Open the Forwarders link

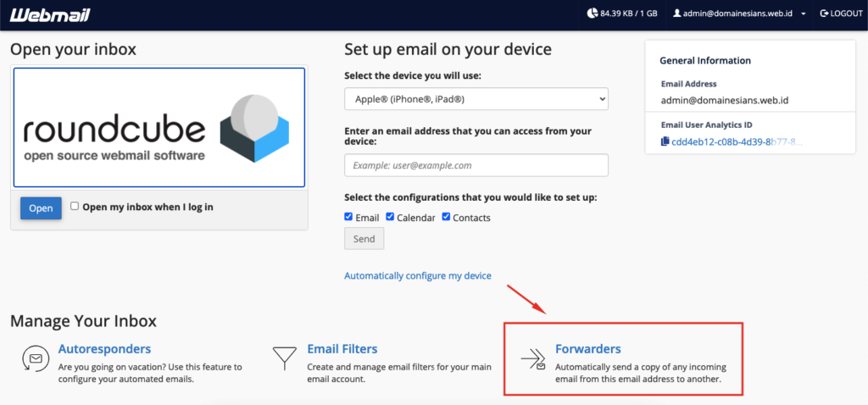point(588,349)
